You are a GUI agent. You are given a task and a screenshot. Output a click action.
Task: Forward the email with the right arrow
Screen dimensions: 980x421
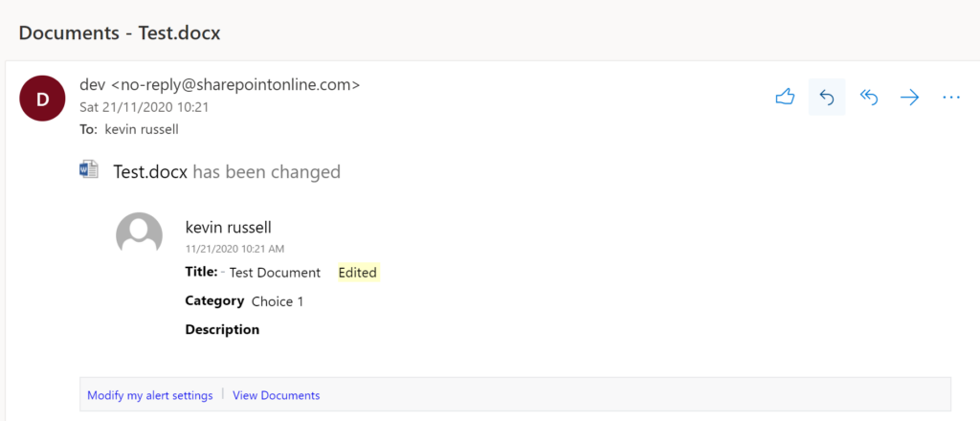(x=909, y=98)
